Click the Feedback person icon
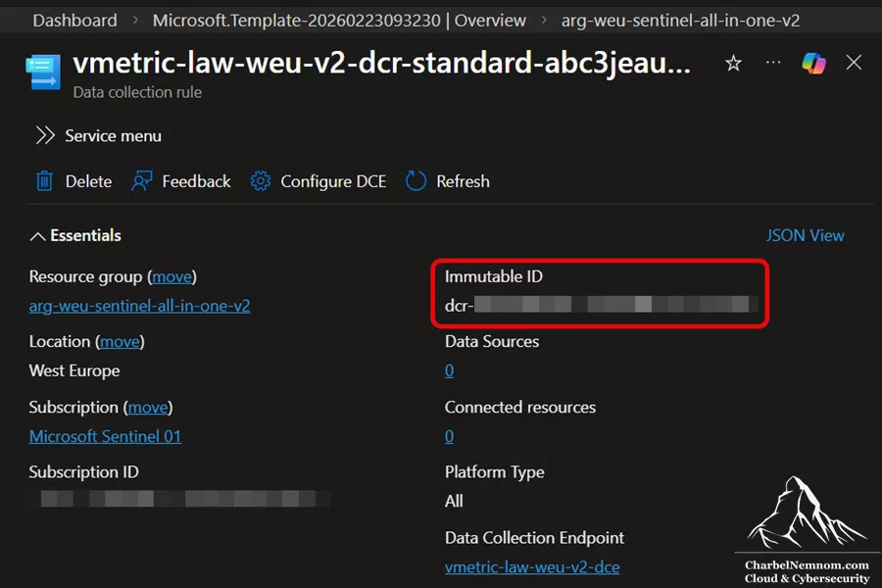Viewport: 882px width, 588px height. point(142,181)
